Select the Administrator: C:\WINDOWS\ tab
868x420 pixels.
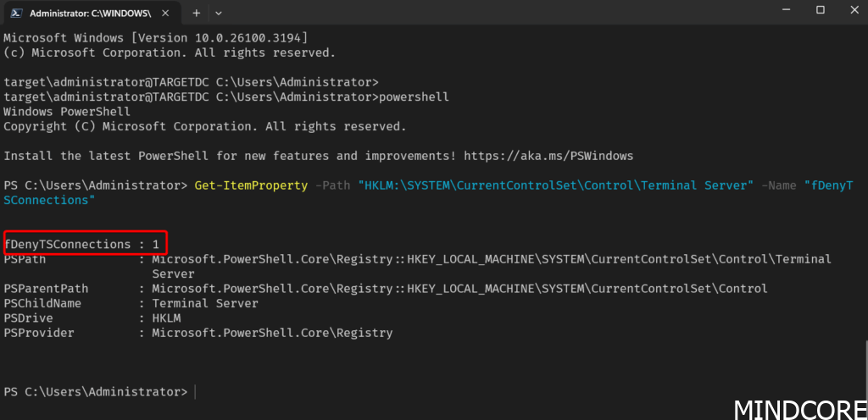point(93,13)
